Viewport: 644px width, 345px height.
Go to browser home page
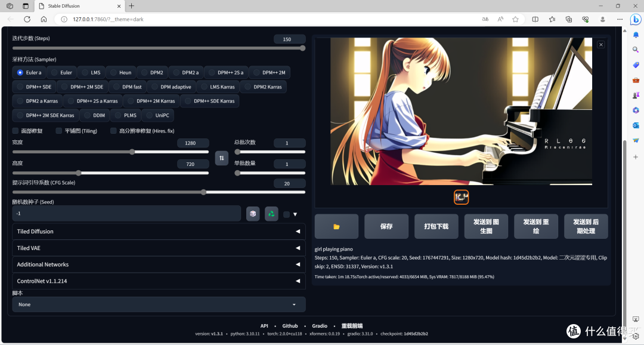(44, 19)
